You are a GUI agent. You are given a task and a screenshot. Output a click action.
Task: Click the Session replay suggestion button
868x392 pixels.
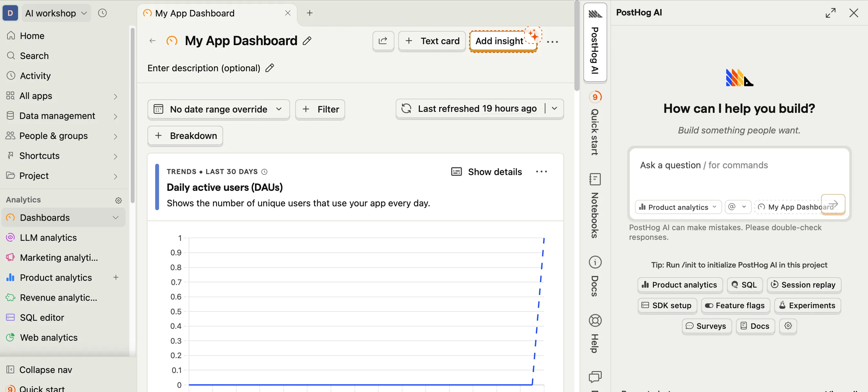tap(804, 285)
